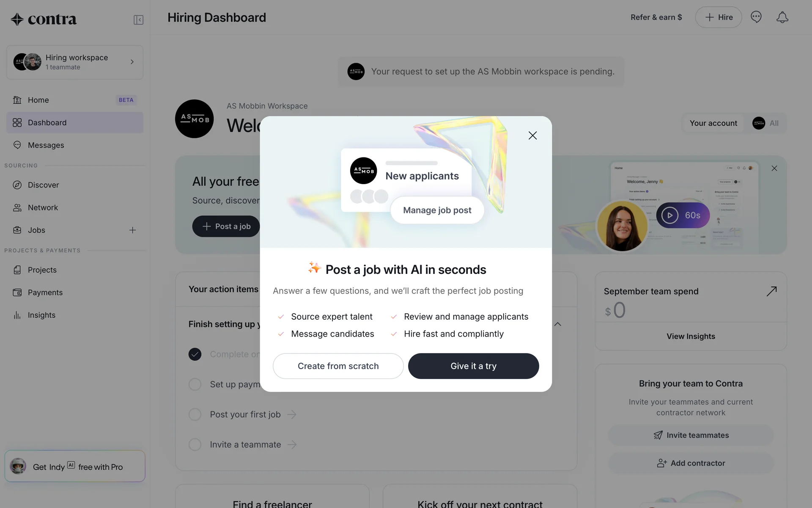812x508 pixels.
Task: Play the 60s intro video
Action: 683,215
